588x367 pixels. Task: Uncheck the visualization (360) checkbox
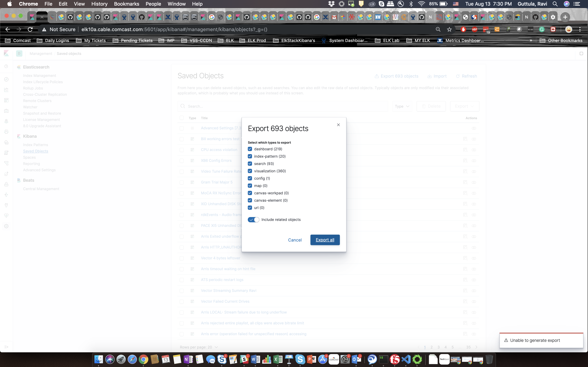(250, 171)
